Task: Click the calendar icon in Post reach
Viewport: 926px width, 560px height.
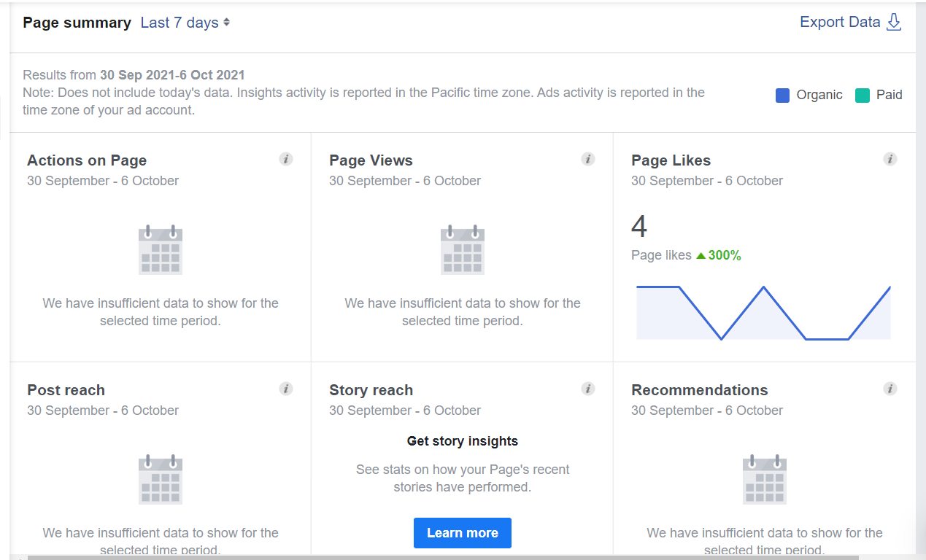Action: [161, 480]
